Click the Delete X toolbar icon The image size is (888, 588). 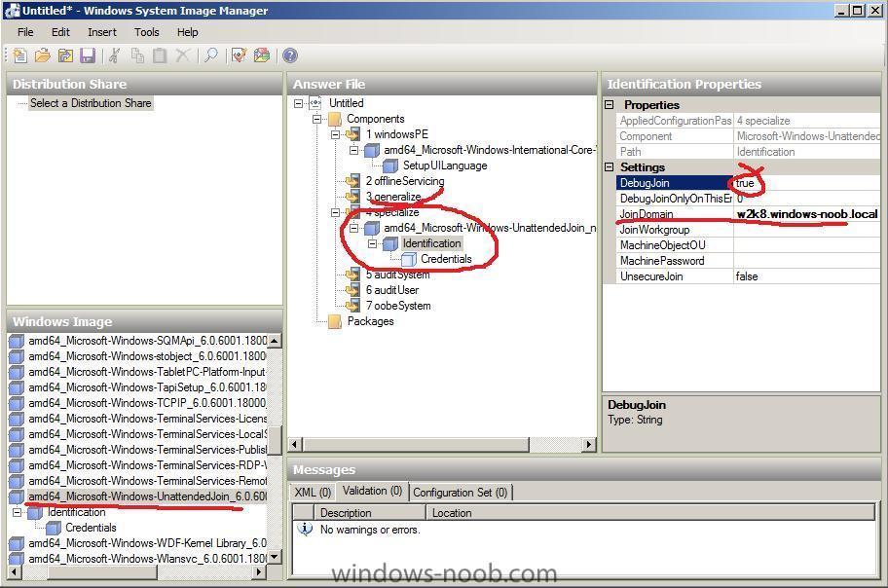coord(182,55)
